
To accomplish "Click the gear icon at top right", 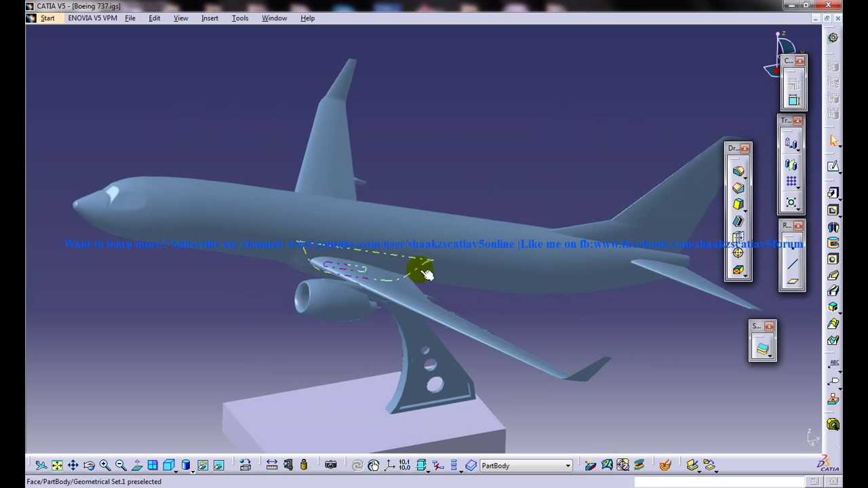I will coord(833,38).
